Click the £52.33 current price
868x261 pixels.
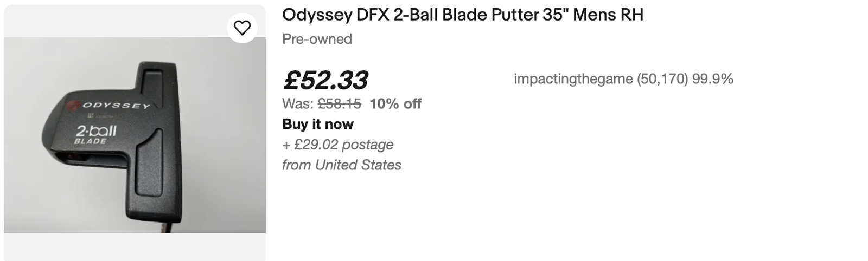coord(325,80)
